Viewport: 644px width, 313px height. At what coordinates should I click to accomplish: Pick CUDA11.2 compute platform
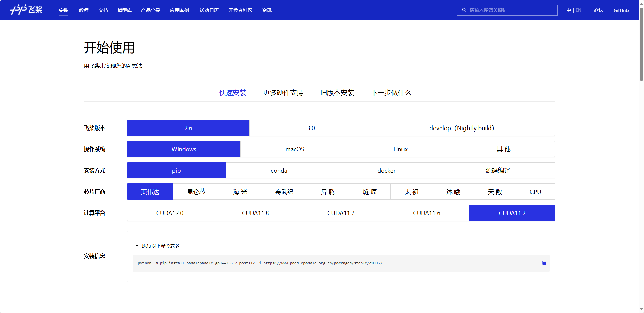coord(512,213)
